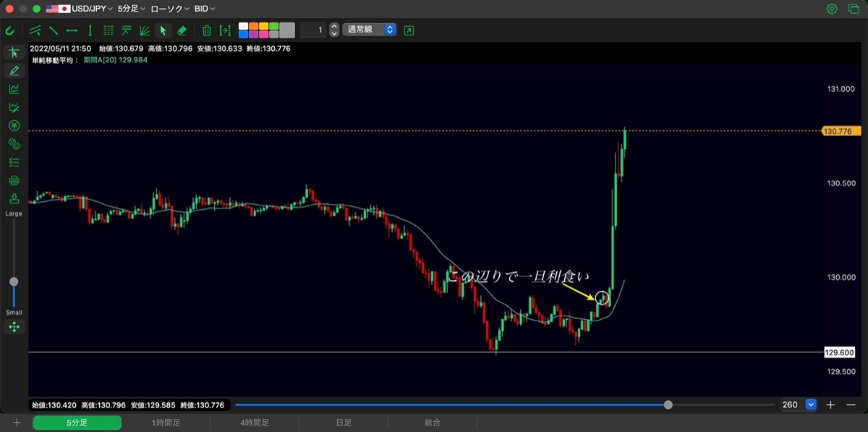Click the Large/Small size slider handle
Image resolution: width=868 pixels, height=432 pixels.
pos(14,281)
